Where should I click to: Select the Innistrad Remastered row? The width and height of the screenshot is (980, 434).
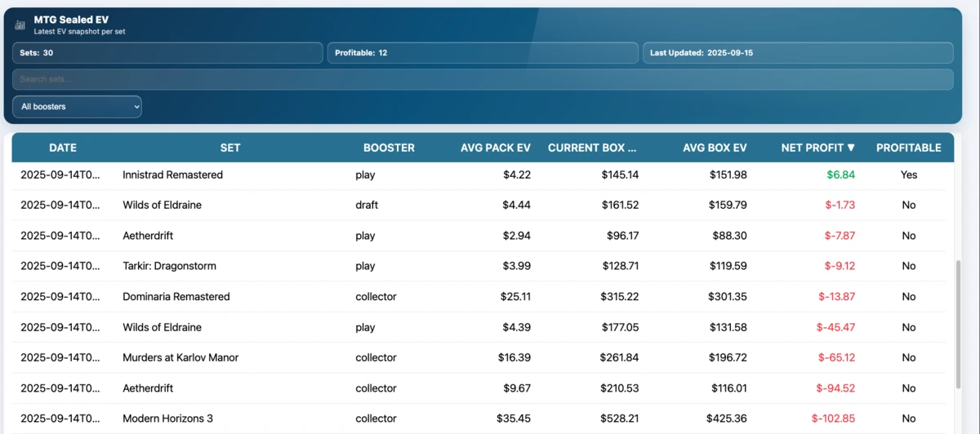[172, 175]
